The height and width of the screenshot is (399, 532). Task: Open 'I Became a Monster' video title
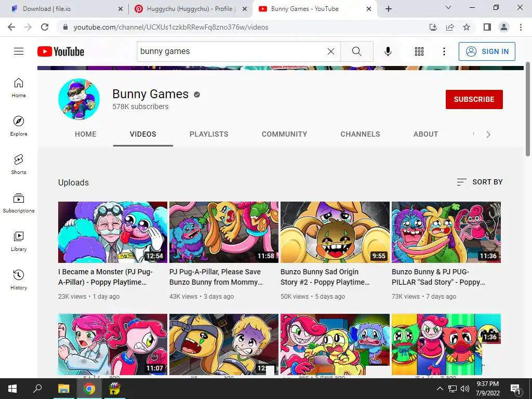click(105, 277)
